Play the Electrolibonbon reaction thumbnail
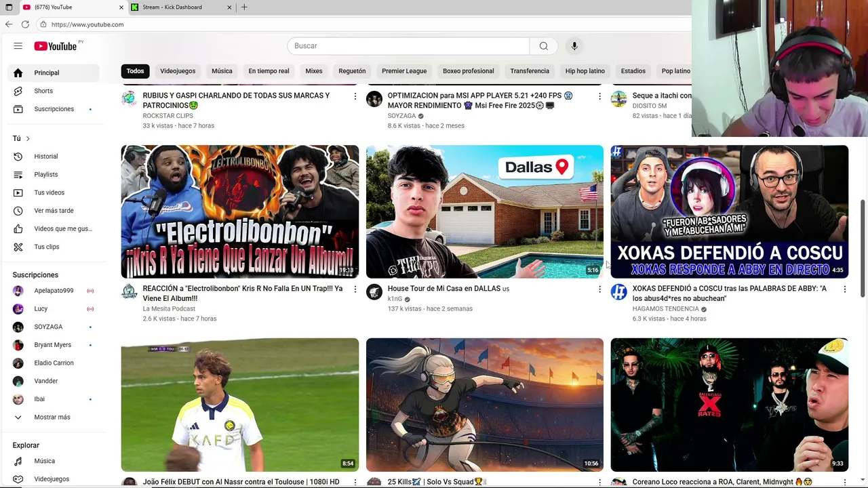This screenshot has width=868, height=488. pyautogui.click(x=240, y=211)
